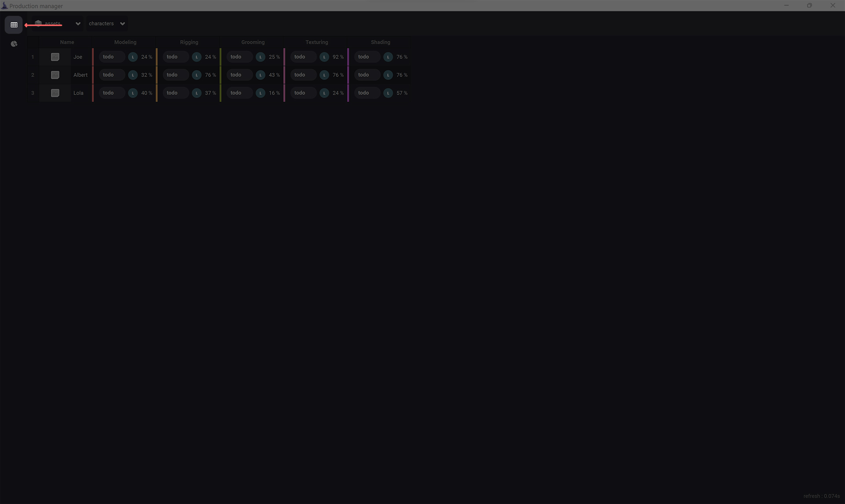
Task: Click Joe's Rigging assignee avatar
Action: (x=197, y=57)
